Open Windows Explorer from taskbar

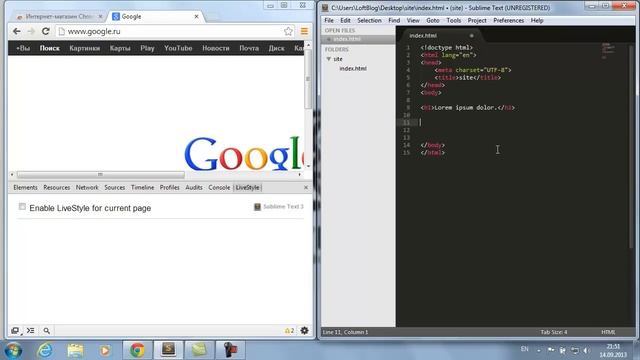[x=75, y=350]
